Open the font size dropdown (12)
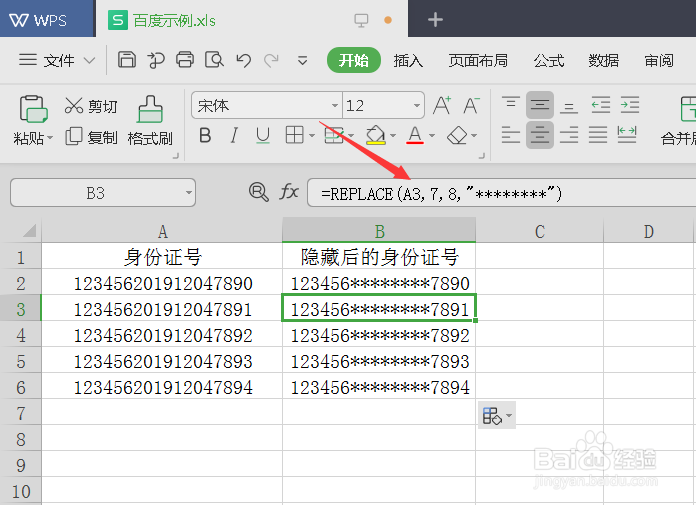This screenshot has width=696, height=505. [x=416, y=106]
